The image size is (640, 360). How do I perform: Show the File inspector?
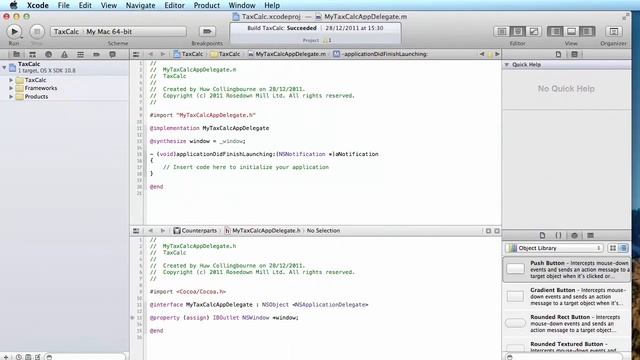coord(558,54)
